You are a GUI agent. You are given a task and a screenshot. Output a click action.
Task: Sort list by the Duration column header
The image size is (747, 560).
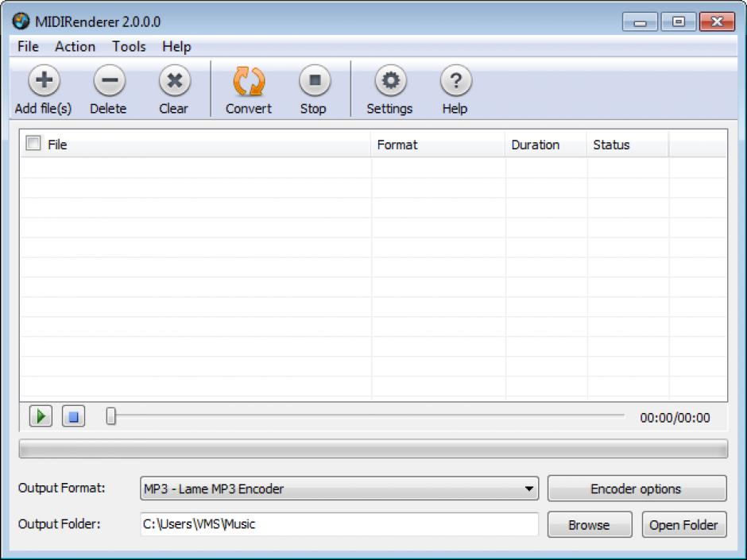tap(536, 145)
